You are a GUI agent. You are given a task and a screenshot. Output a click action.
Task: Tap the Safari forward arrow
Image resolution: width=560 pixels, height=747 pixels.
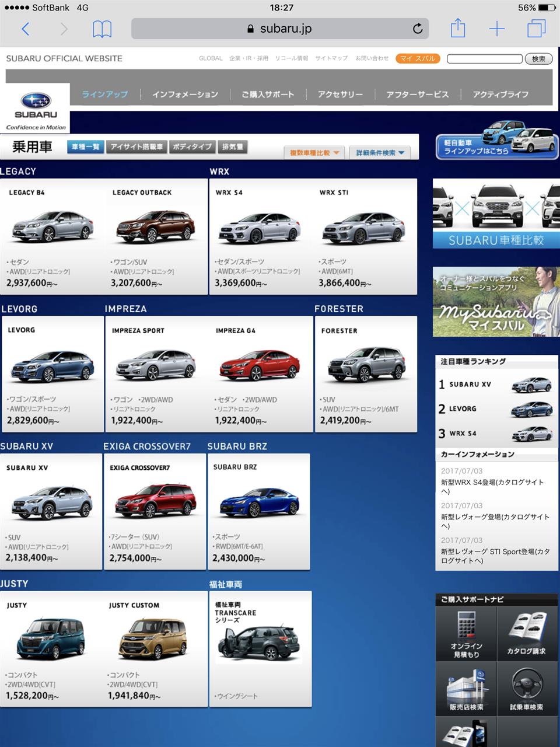[64, 29]
